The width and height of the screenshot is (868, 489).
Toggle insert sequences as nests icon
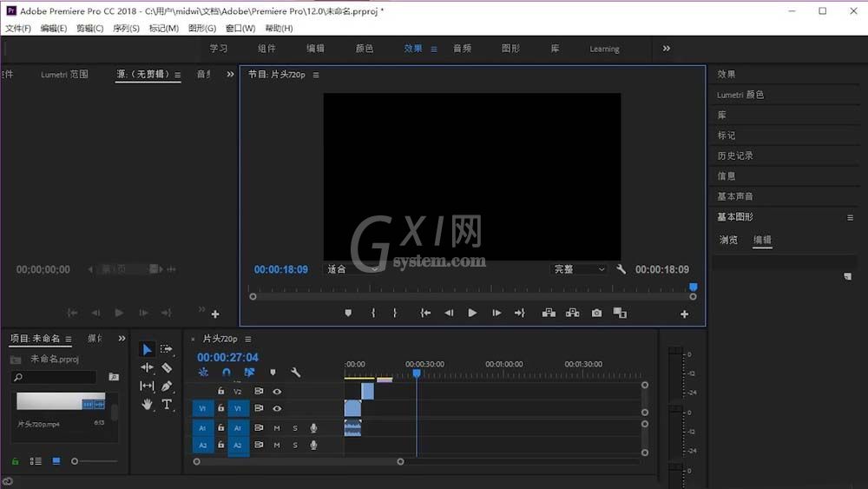tap(203, 372)
